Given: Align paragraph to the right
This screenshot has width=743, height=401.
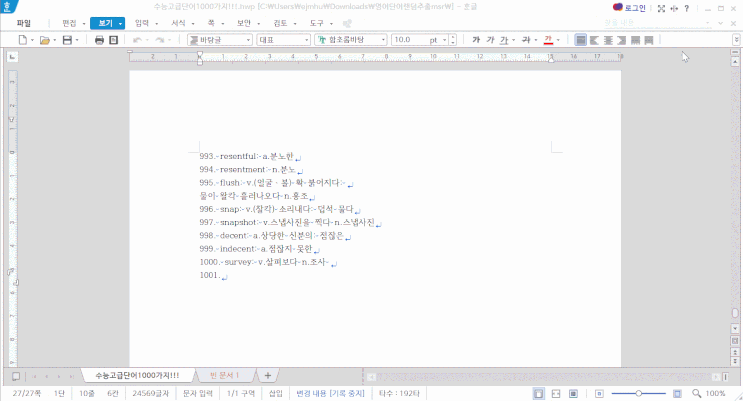Looking at the screenshot, I should point(622,40).
